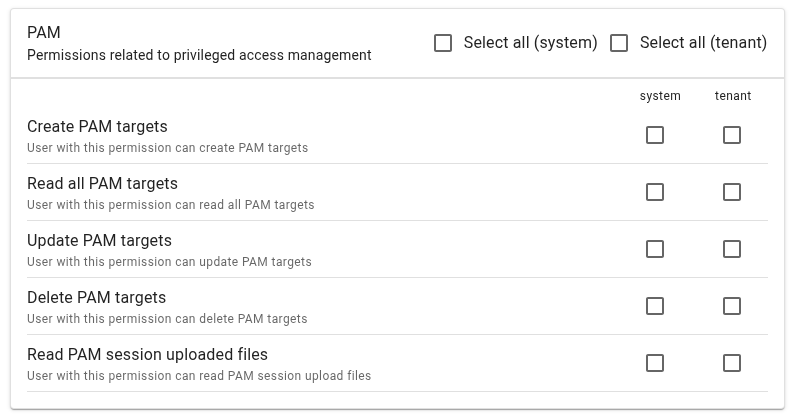The image size is (797, 417).
Task: Click the 'system' column header
Action: point(660,96)
